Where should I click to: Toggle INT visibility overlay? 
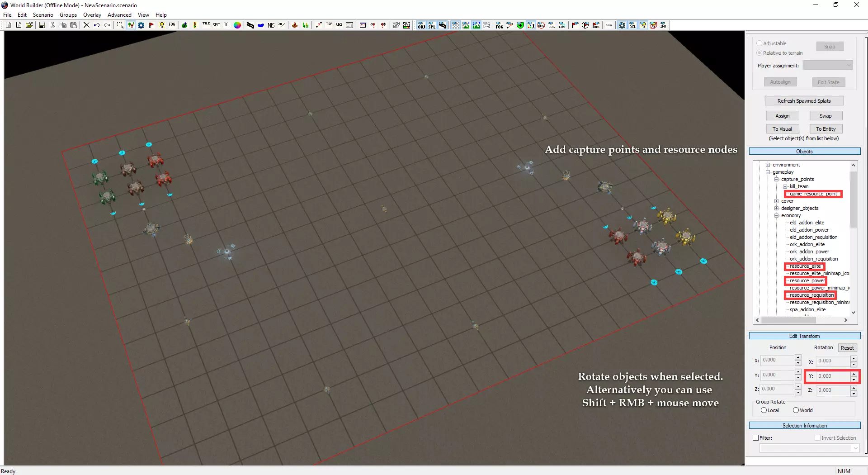[x=664, y=25]
